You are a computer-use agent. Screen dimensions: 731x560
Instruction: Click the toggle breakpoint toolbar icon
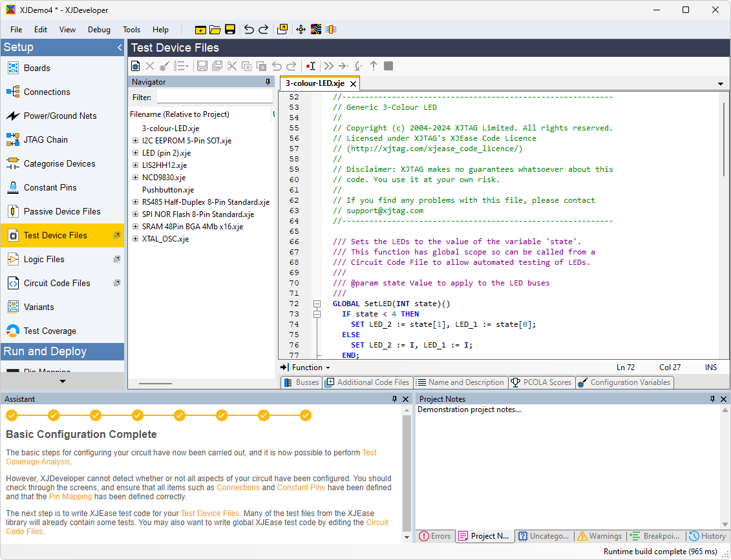tap(311, 66)
